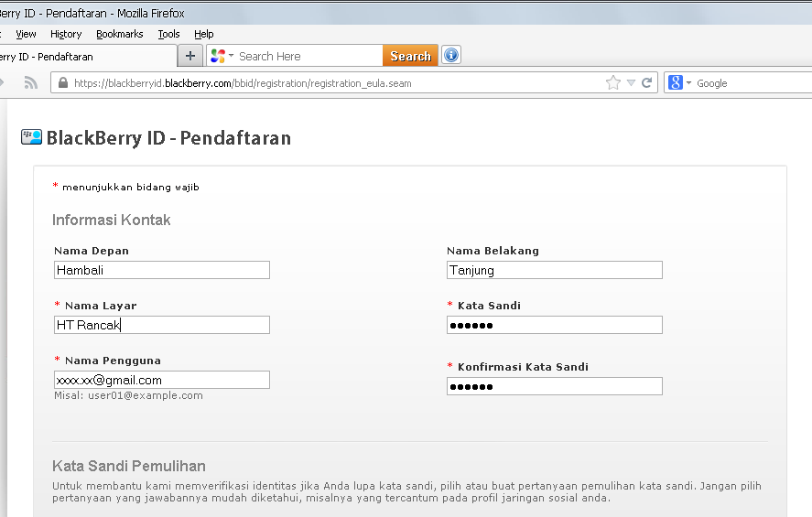812x517 pixels.
Task: Bookmark this page with the star icon
Action: point(613,82)
